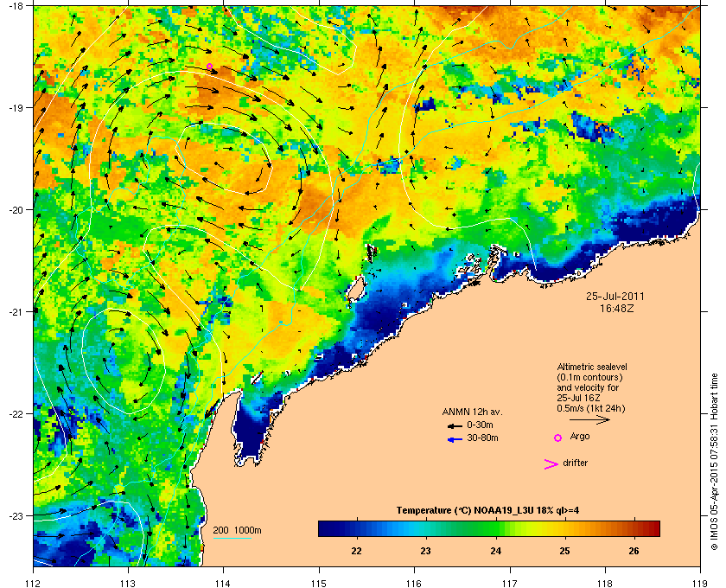Click the 'ANMN 12h av.' label
726x588 pixels.
click(472, 412)
